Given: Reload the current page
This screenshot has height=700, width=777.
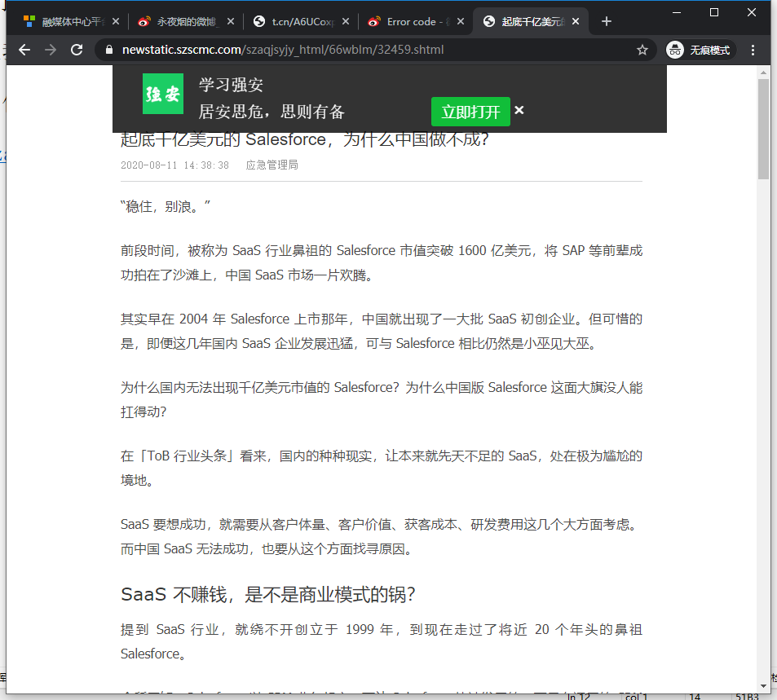Looking at the screenshot, I should pyautogui.click(x=77, y=50).
